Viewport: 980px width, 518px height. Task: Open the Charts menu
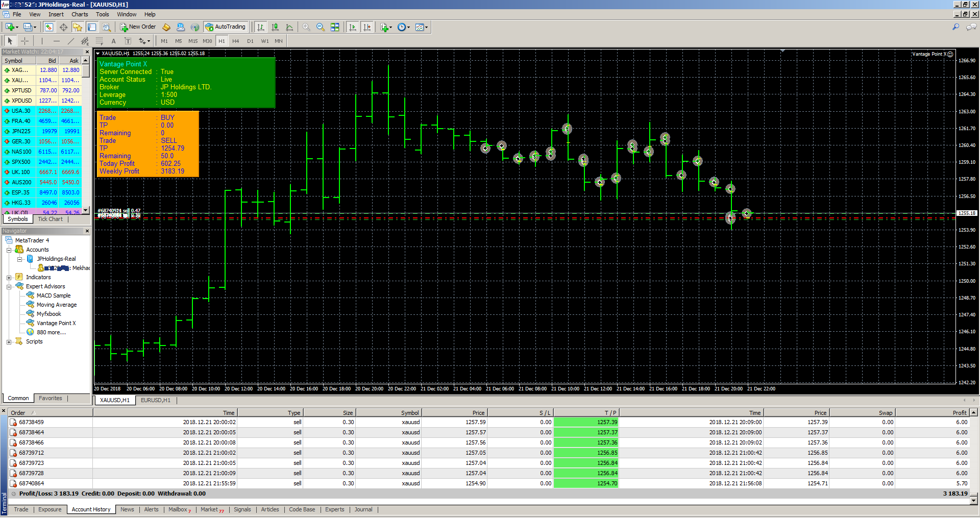click(x=79, y=14)
